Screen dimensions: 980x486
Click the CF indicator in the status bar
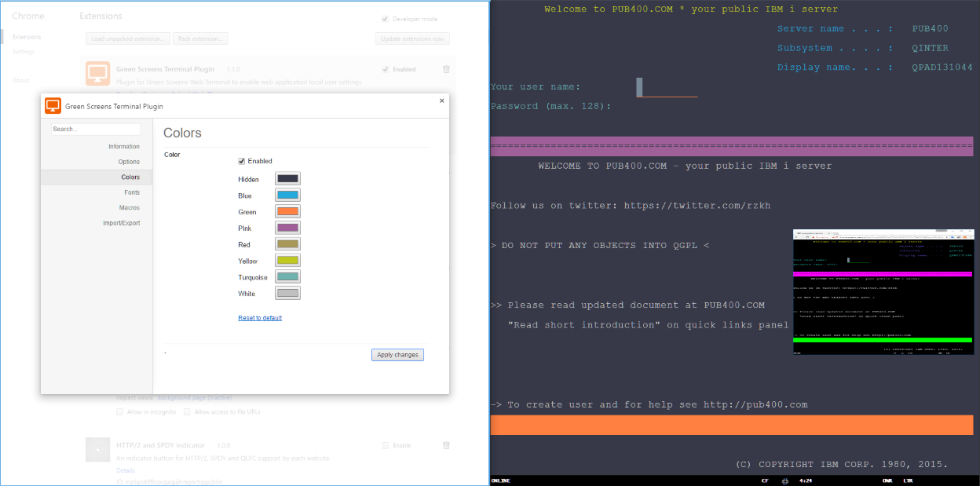pyautogui.click(x=764, y=481)
